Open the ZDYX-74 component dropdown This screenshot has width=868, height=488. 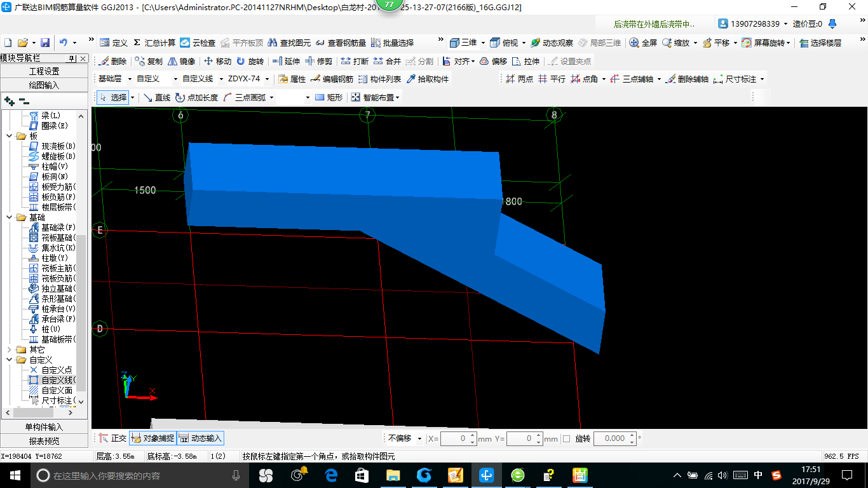coord(268,79)
